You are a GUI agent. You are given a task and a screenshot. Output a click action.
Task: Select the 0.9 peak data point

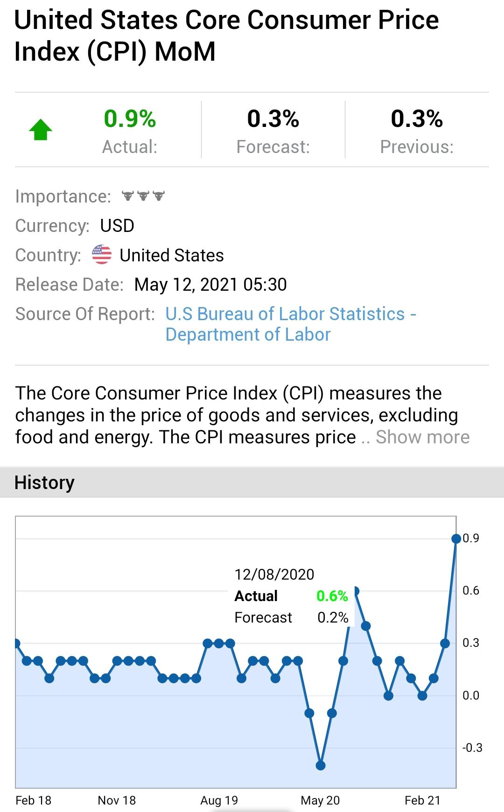pos(456,539)
